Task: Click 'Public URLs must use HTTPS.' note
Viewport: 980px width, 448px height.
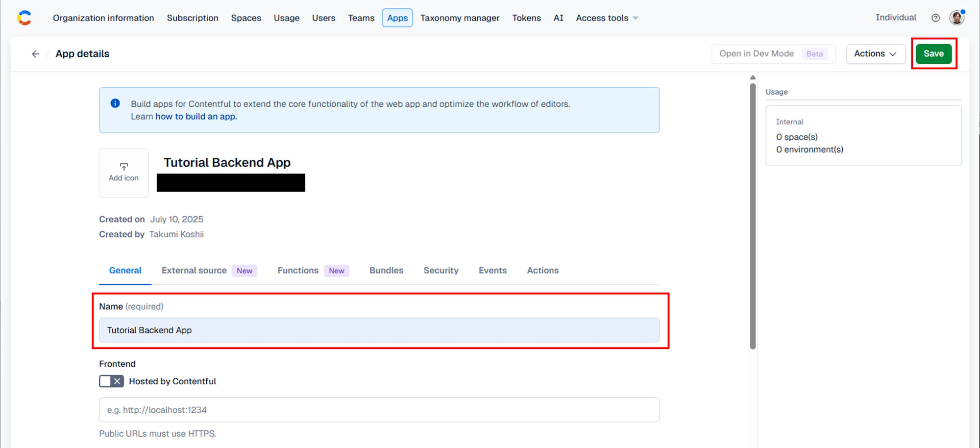Action: pyautogui.click(x=157, y=434)
